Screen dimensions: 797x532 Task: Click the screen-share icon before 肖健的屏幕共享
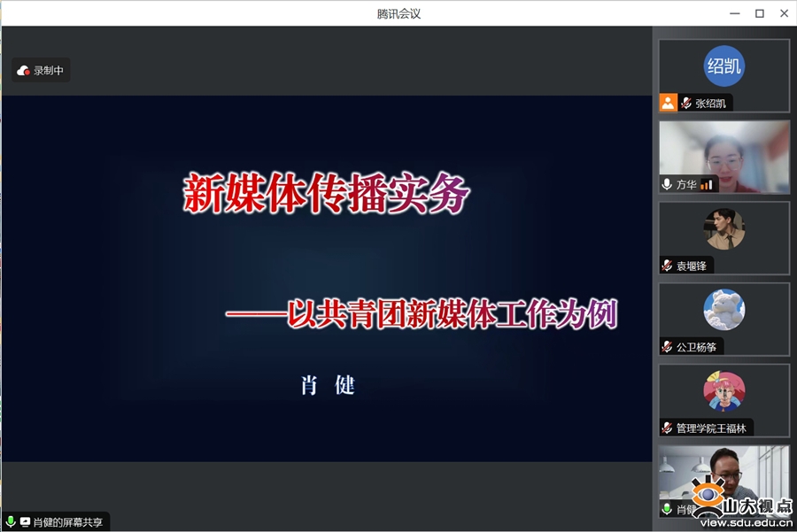[25, 522]
